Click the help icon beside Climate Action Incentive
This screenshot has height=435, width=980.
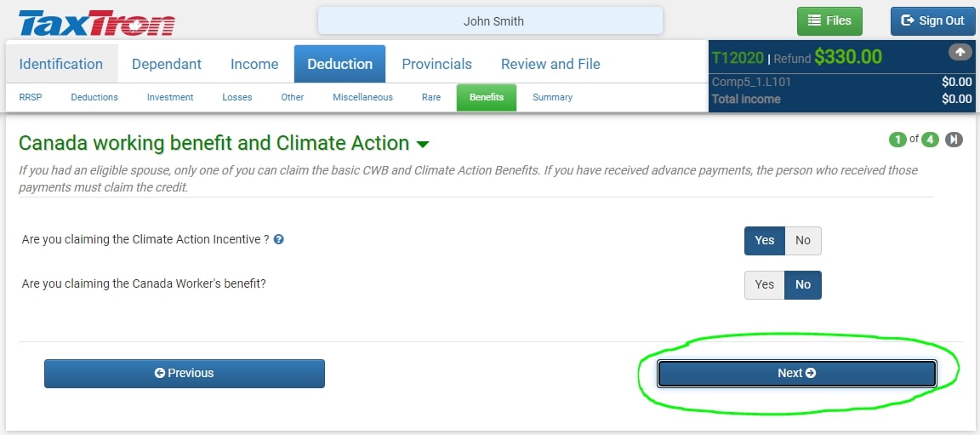pos(279,239)
